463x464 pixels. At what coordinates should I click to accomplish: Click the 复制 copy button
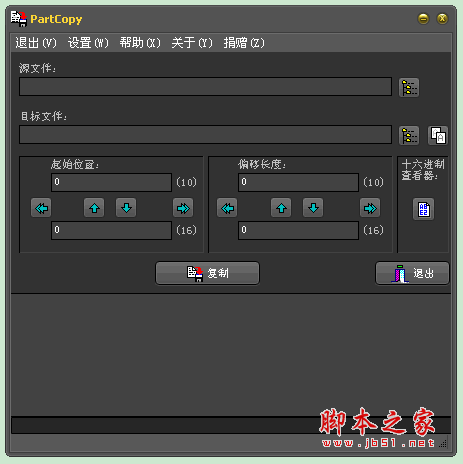coord(207,273)
